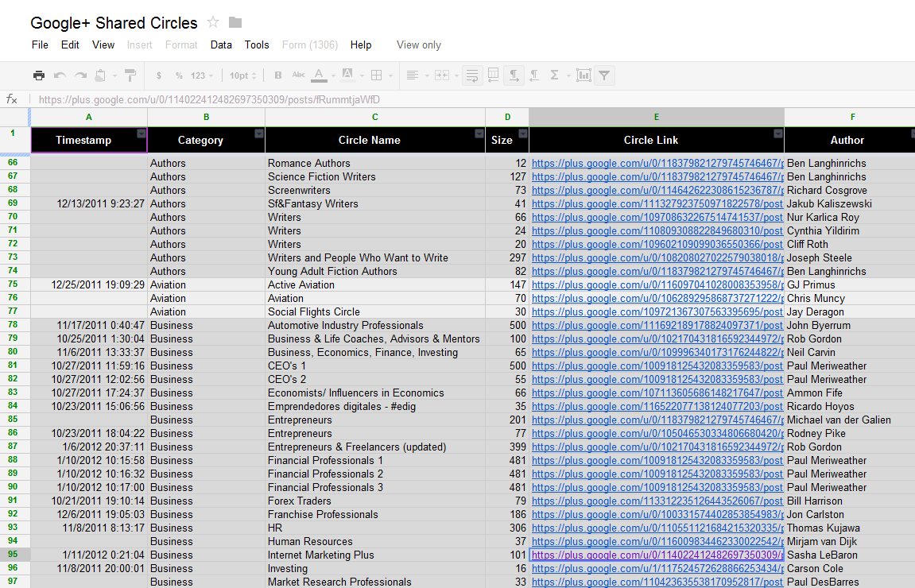Screen dimensions: 915x588
Task: Click the sigma functions icon
Action: (x=554, y=75)
